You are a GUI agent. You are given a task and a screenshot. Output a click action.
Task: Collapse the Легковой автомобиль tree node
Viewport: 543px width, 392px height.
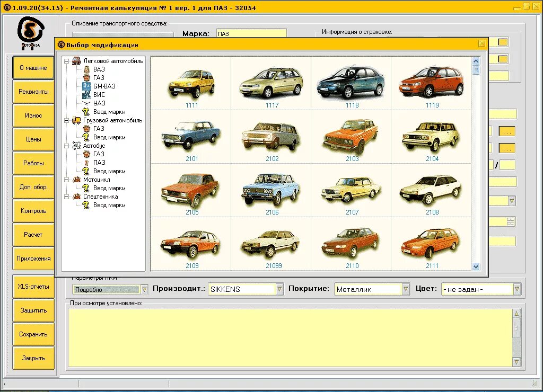pyautogui.click(x=66, y=61)
